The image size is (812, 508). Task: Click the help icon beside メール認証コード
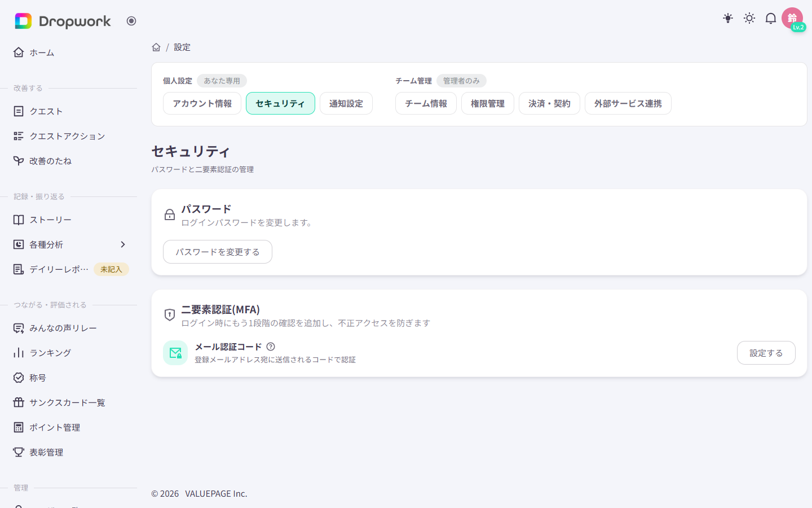[x=271, y=347]
